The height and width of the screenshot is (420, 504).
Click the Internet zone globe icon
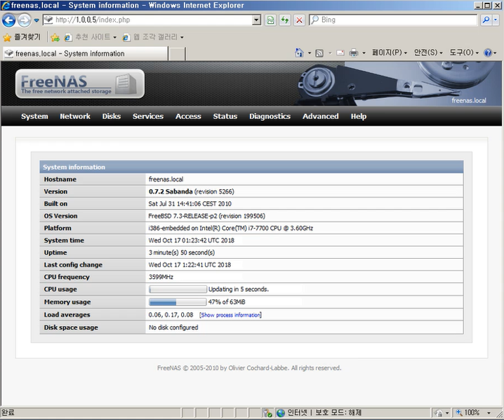tap(281, 413)
